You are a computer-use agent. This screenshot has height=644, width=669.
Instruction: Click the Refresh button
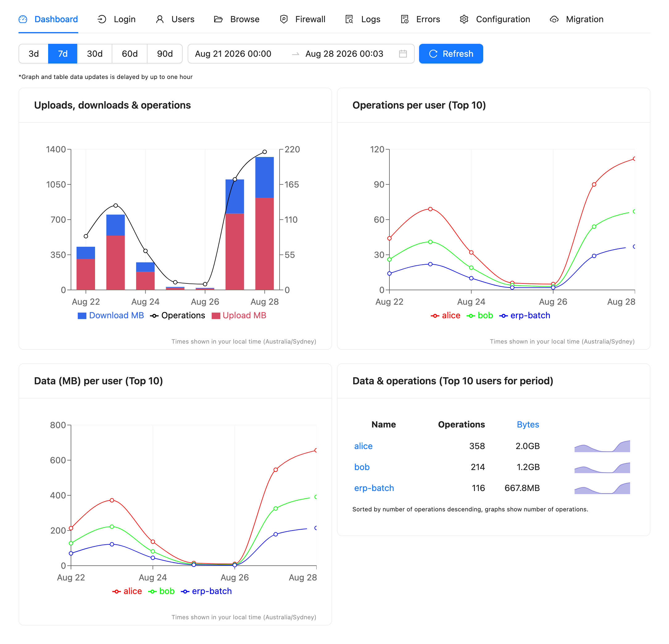point(451,54)
